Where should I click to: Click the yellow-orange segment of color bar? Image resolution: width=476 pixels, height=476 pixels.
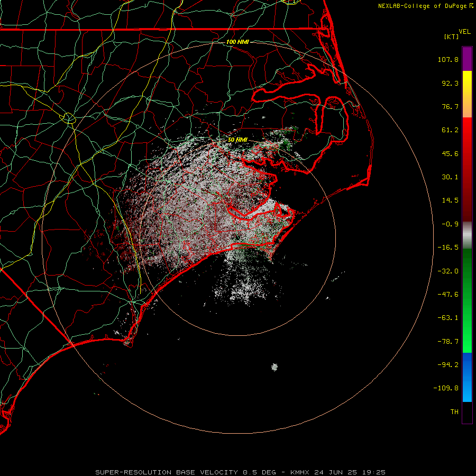point(467,94)
